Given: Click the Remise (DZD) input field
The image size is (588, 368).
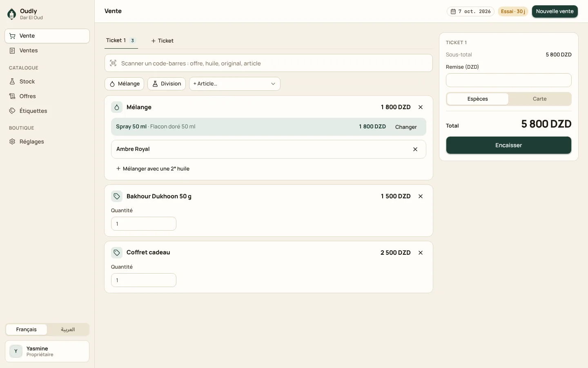Looking at the screenshot, I should coord(508,80).
